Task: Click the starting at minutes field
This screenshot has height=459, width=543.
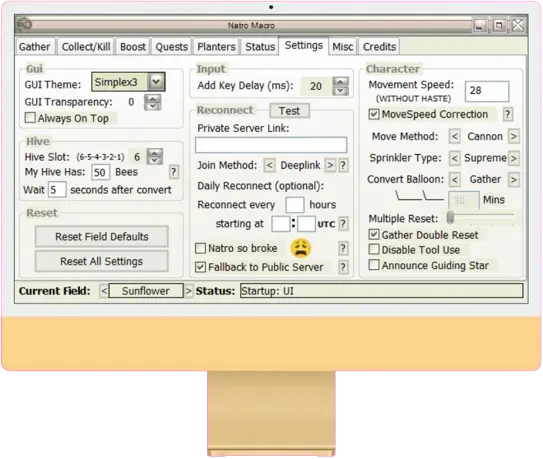Action: (x=306, y=224)
